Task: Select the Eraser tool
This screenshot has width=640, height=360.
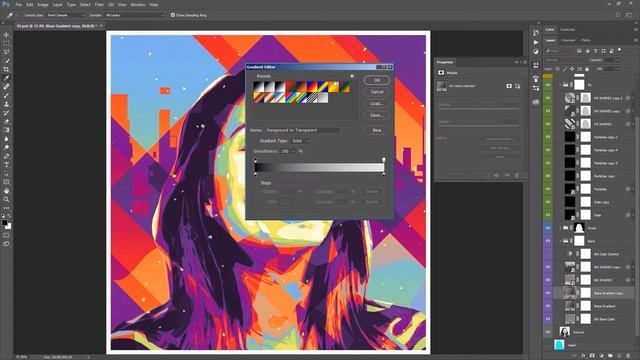Action: 6,122
